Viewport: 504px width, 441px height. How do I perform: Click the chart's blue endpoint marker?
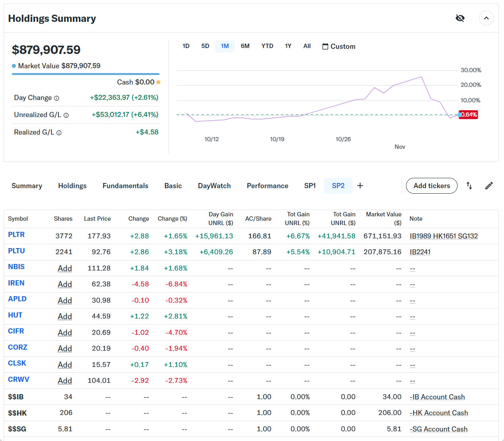tap(460, 115)
